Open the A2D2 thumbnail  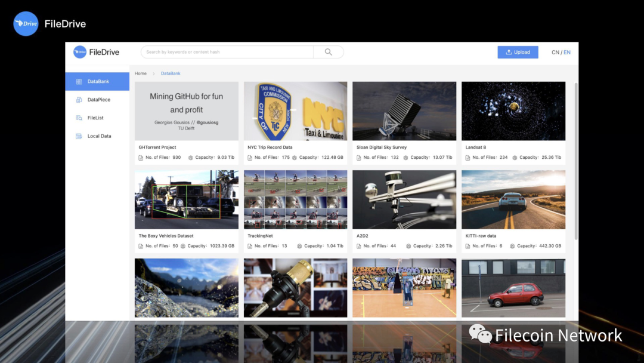click(404, 200)
